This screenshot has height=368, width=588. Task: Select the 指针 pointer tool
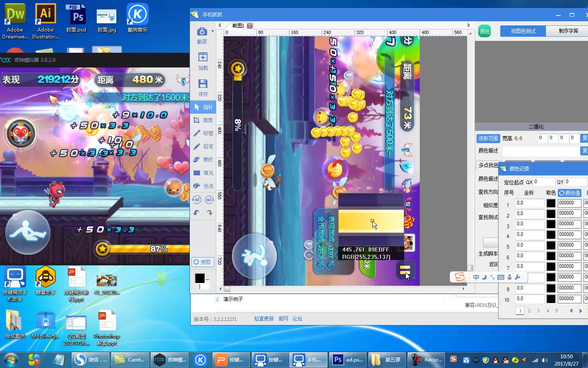pos(203,107)
